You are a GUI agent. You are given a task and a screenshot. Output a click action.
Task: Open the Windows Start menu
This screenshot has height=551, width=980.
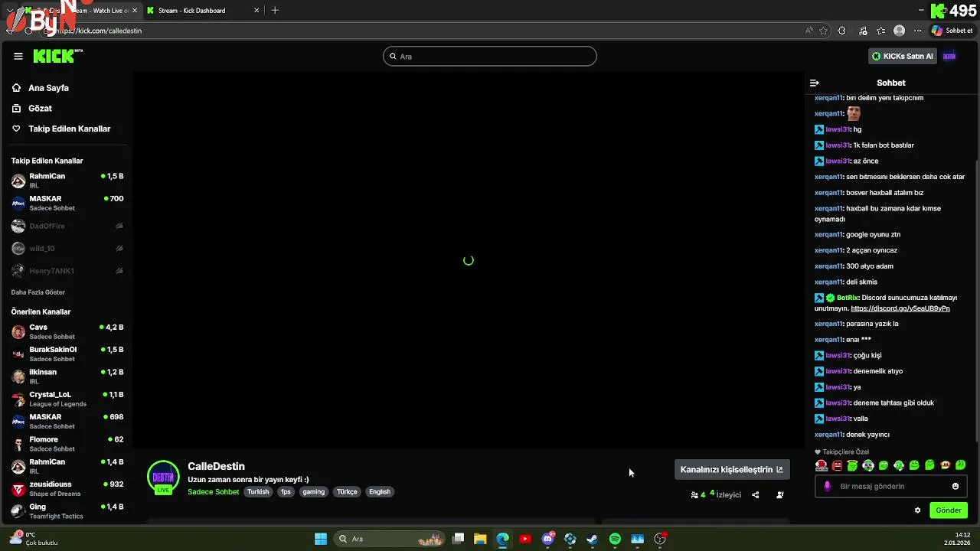pos(321,539)
